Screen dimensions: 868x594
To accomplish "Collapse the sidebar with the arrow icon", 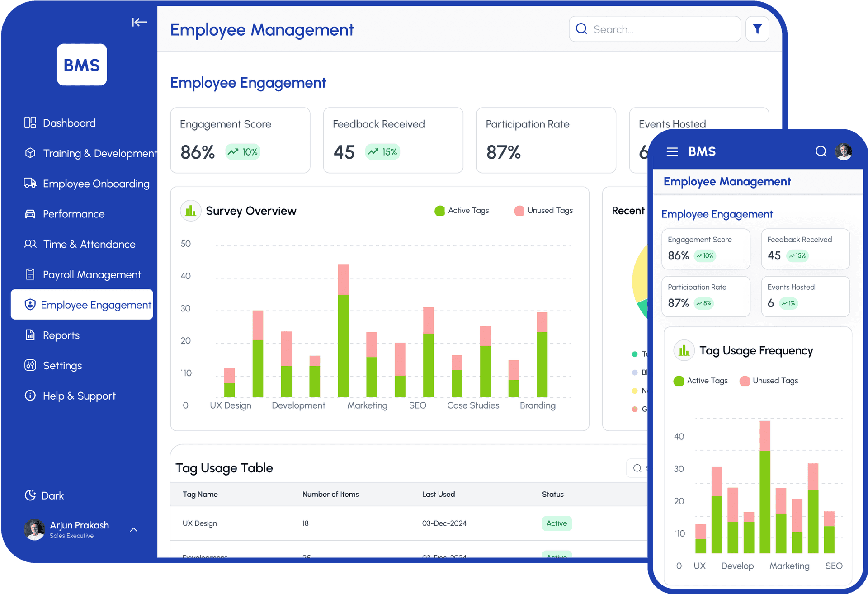I will [139, 22].
